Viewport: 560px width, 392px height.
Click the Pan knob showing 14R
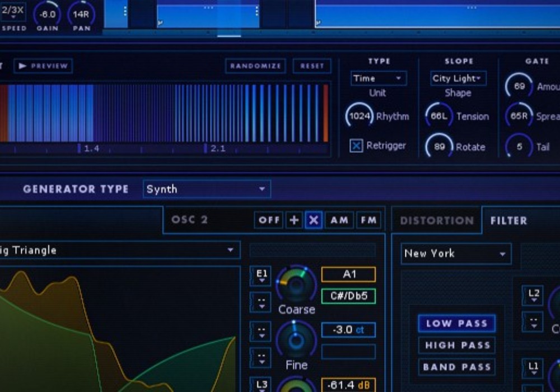[x=81, y=15]
